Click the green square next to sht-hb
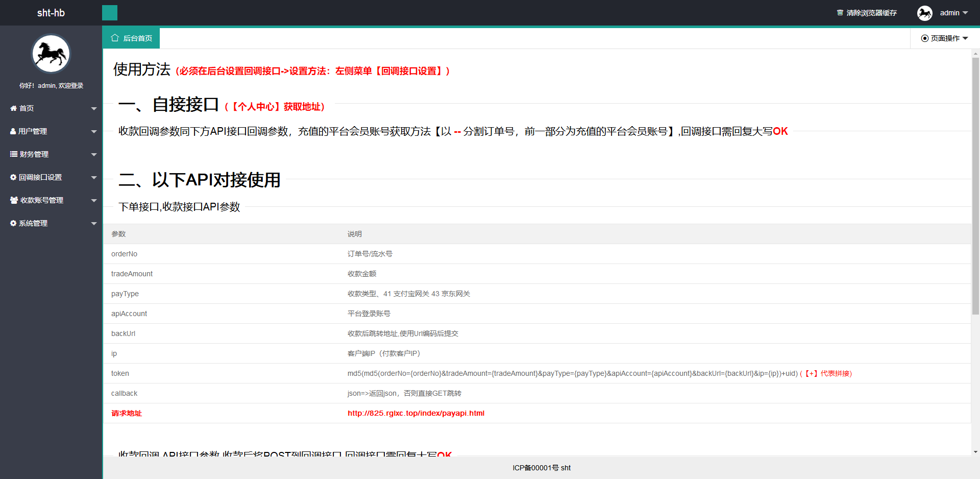The width and height of the screenshot is (980, 479). (109, 13)
